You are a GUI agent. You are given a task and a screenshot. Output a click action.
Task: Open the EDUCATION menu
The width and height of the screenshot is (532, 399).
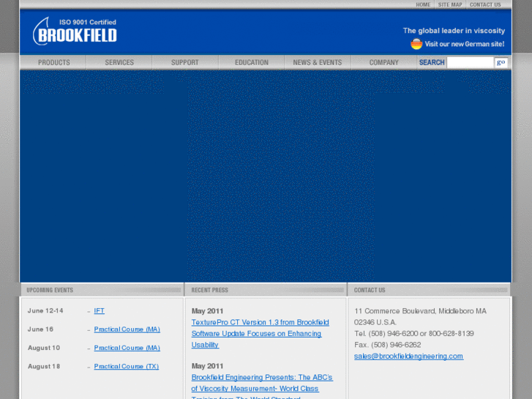(252, 62)
